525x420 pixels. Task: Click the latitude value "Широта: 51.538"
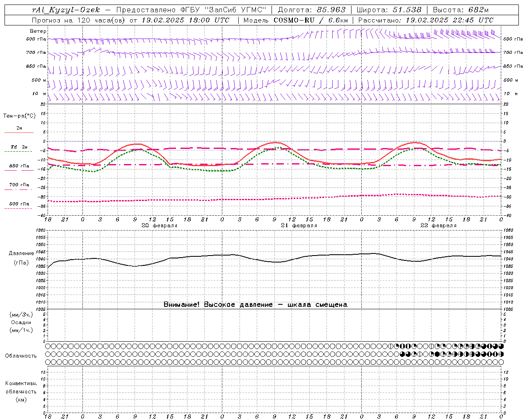pos(389,10)
